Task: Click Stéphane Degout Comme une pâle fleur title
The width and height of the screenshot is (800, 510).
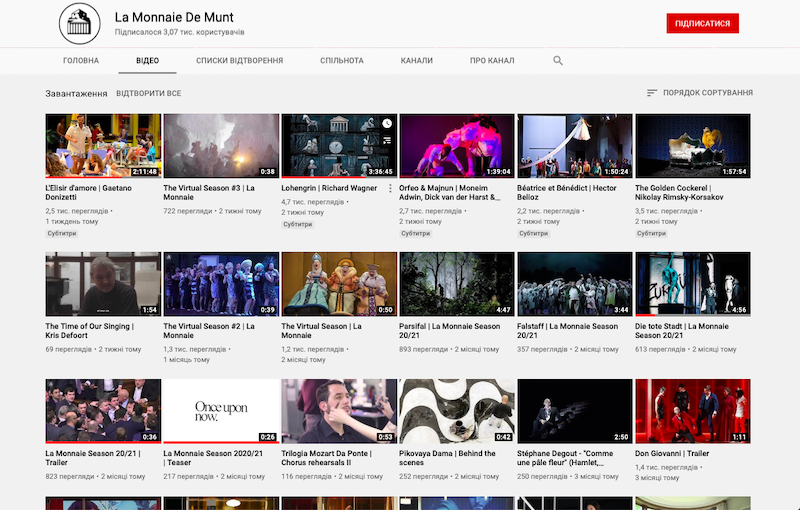Action: (x=565, y=458)
